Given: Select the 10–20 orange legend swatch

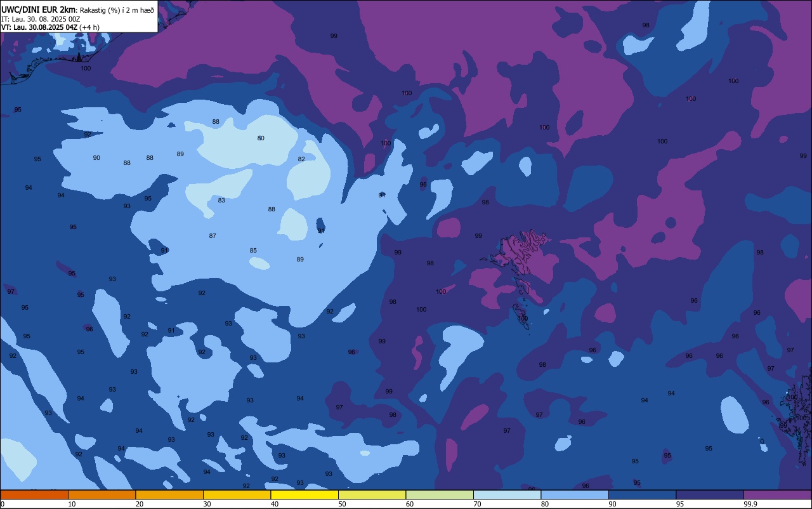Looking at the screenshot, I should pyautogui.click(x=101, y=494).
